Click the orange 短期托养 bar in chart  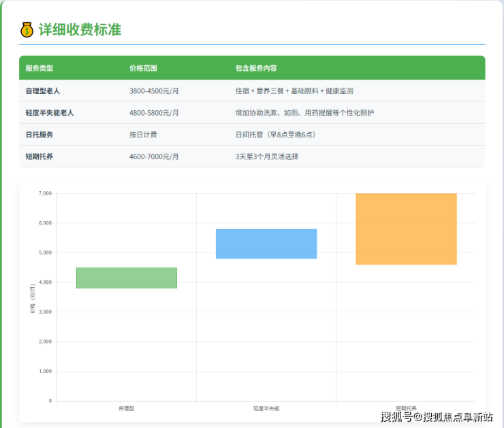point(406,229)
